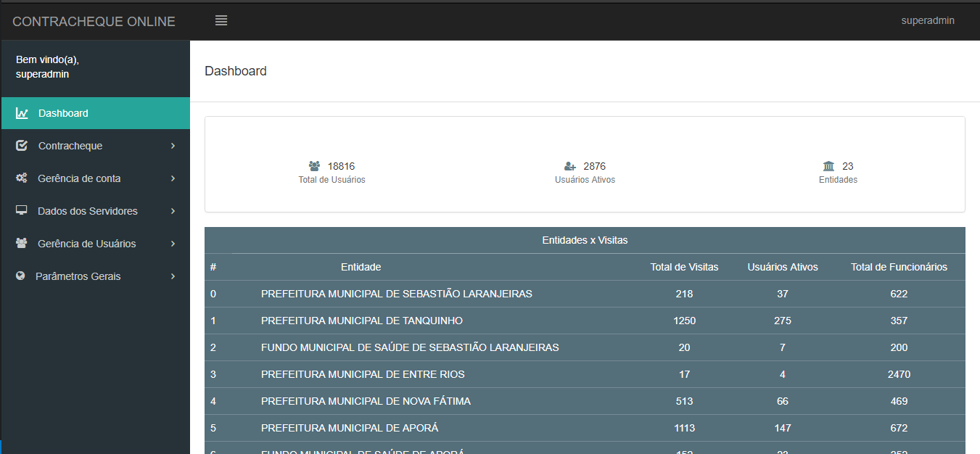The width and height of the screenshot is (980, 454).
Task: Expand Parâmetros Gerais chevron
Action: [173, 276]
